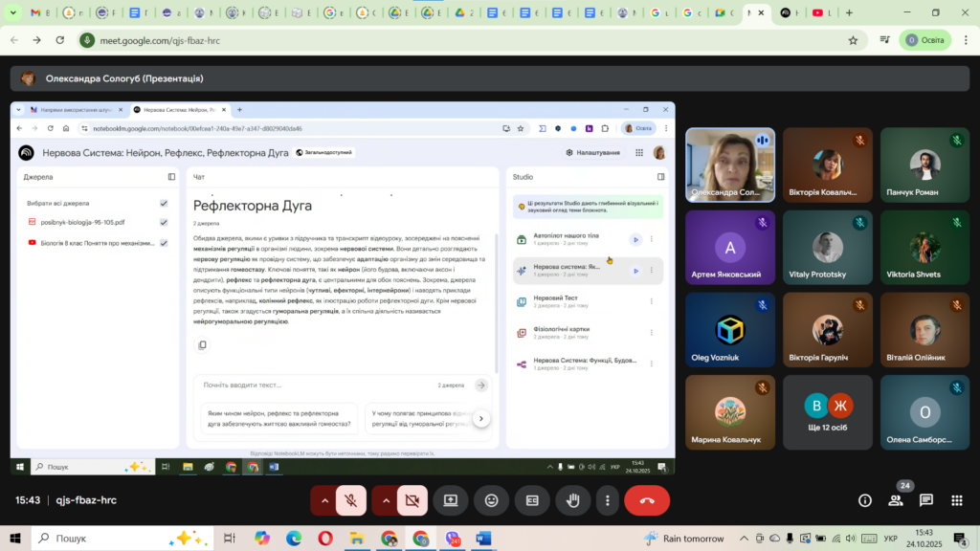Raise your hand in the meeting
Screen dimensions: 980x551
coord(573,500)
